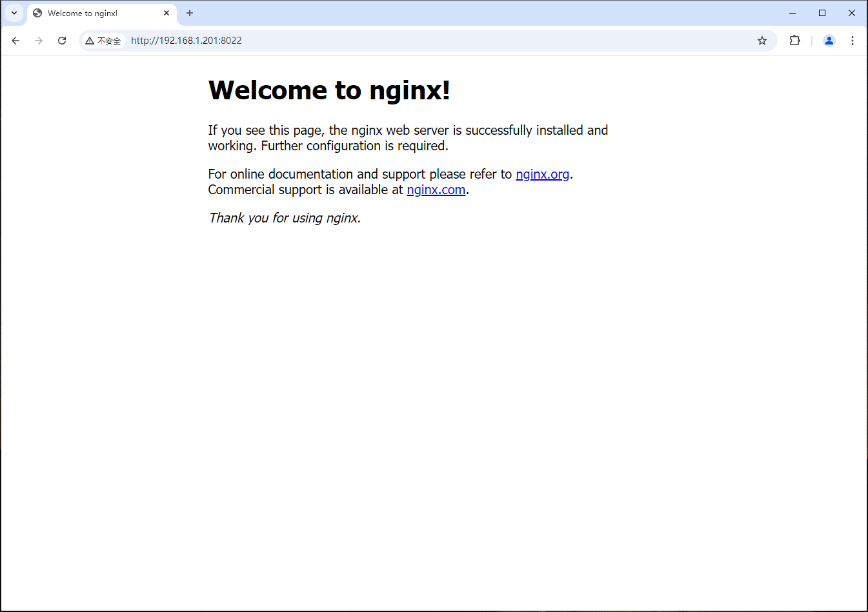This screenshot has width=868, height=612.
Task: Follow the nginx.com commercial support link
Action: point(436,190)
